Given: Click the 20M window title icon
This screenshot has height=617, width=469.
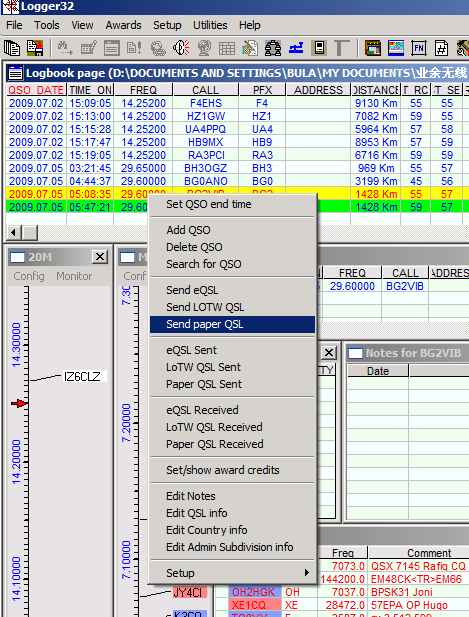Looking at the screenshot, I should (17, 257).
